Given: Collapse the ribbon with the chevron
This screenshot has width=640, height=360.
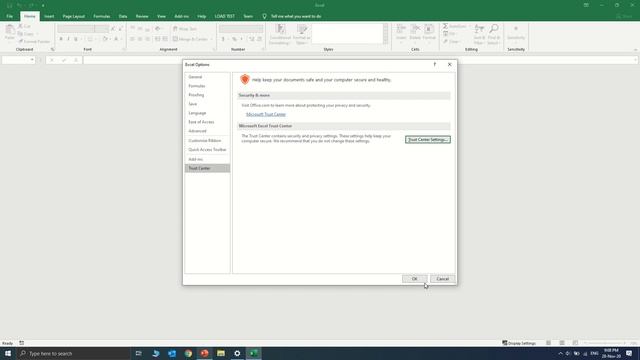Looking at the screenshot, I should pyautogui.click(x=636, y=50).
